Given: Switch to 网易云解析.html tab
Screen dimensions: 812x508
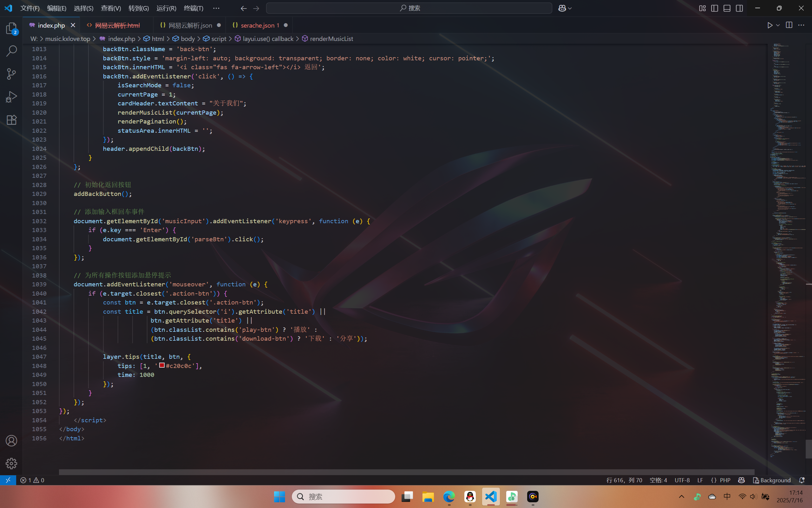Looking at the screenshot, I should [117, 25].
